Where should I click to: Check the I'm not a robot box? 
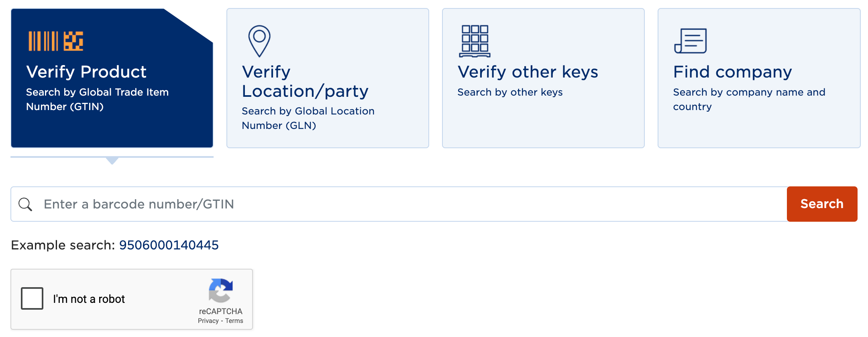[32, 298]
